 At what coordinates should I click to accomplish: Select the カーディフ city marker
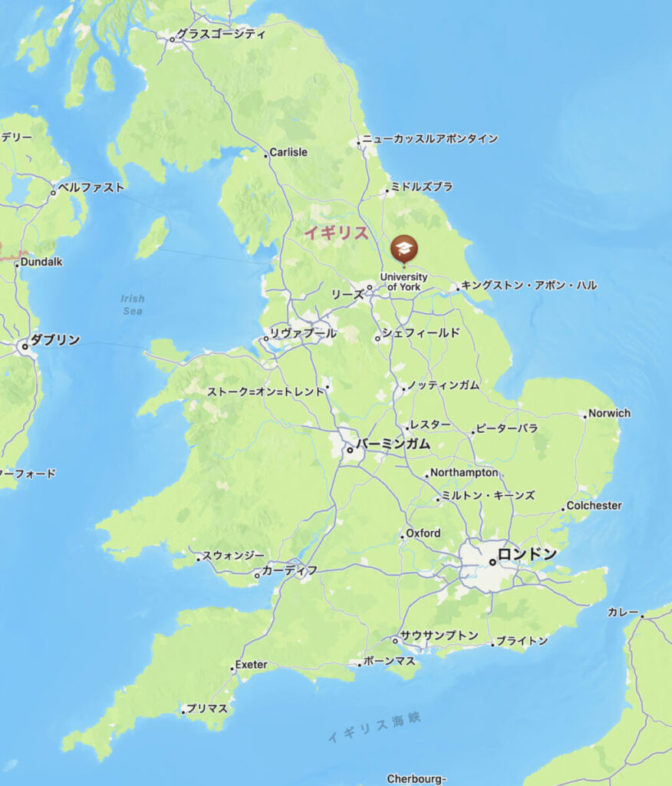point(257,576)
